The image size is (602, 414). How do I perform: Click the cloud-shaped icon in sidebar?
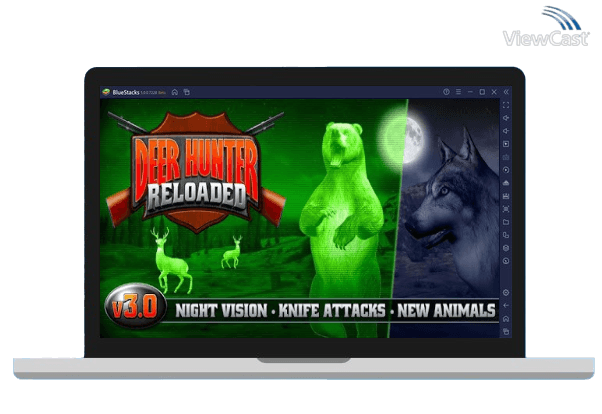(x=506, y=183)
